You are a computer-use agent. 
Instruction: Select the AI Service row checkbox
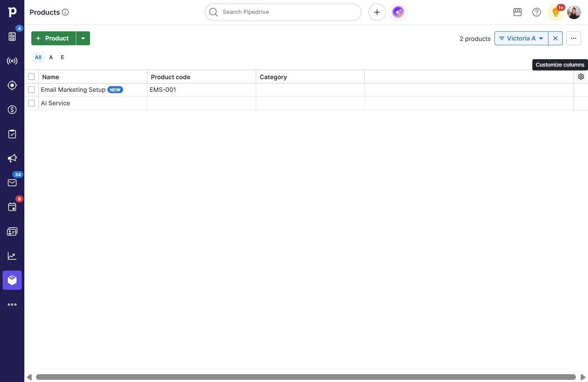point(31,103)
